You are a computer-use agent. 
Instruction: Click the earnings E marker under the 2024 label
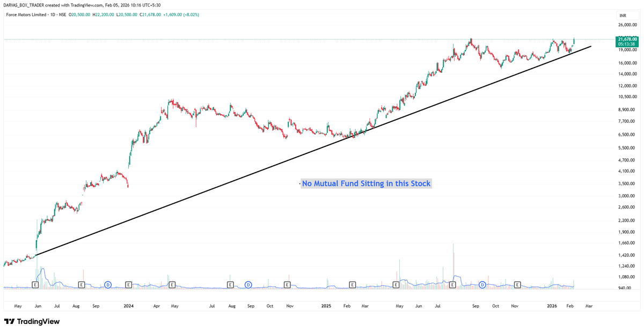tap(129, 284)
